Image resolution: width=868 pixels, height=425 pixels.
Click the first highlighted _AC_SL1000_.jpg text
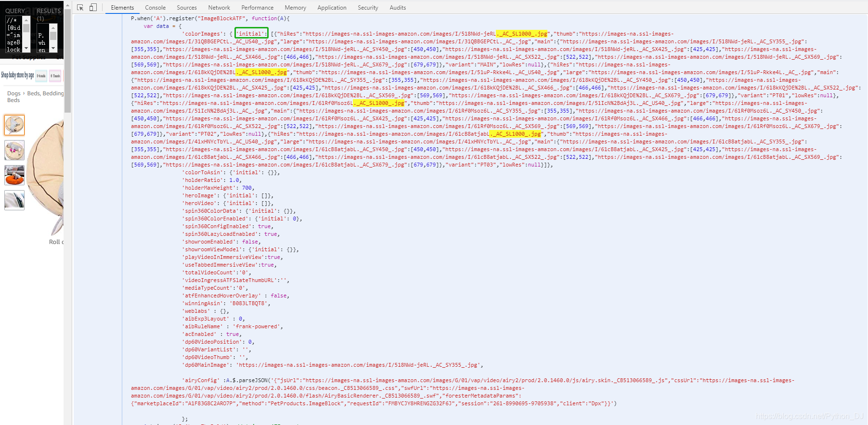pyautogui.click(x=522, y=34)
